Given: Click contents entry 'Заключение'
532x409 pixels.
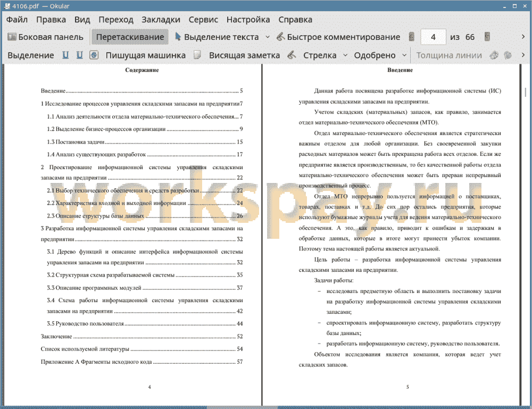Looking at the screenshot, I should coord(142,336).
